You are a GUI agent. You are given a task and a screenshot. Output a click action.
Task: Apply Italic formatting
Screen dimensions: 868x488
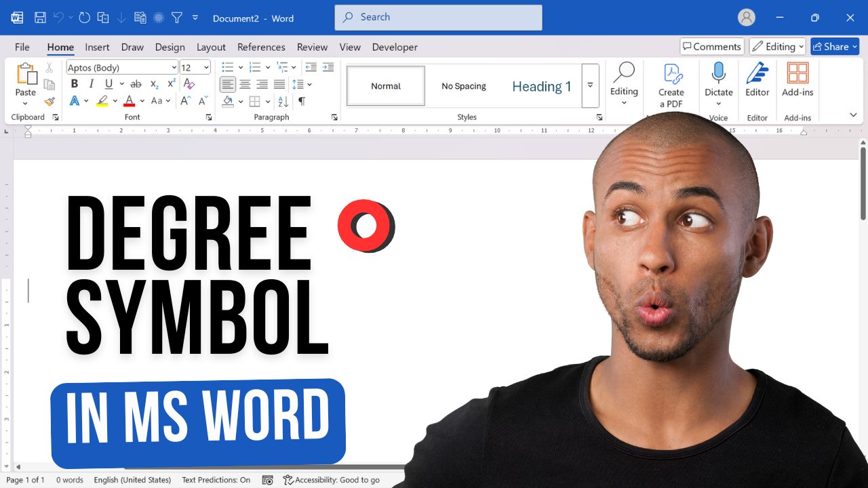pos(90,83)
